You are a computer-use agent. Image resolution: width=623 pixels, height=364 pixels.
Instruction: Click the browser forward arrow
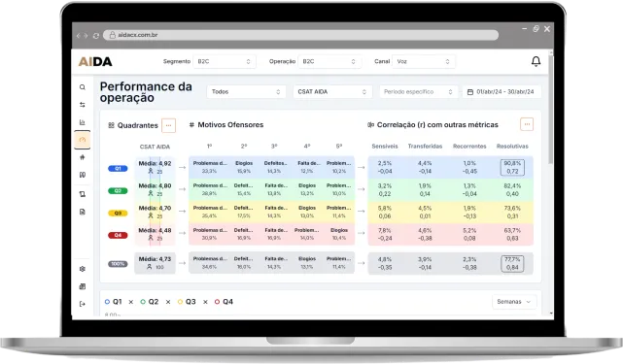coord(86,35)
